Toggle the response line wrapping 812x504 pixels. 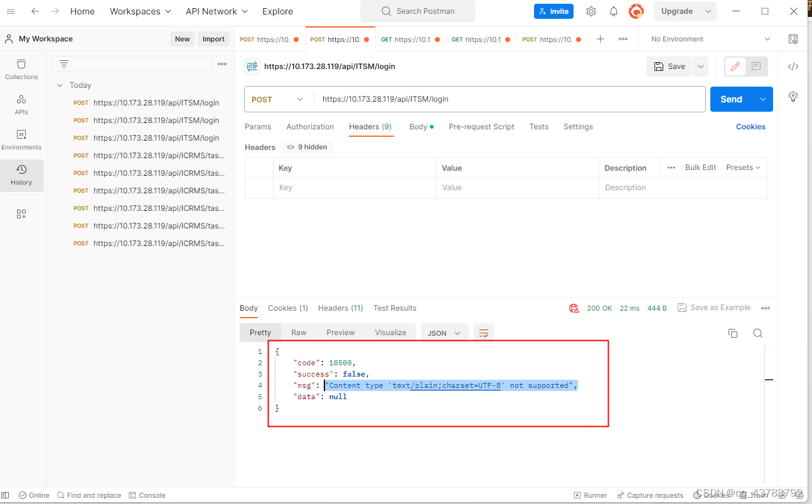point(483,333)
